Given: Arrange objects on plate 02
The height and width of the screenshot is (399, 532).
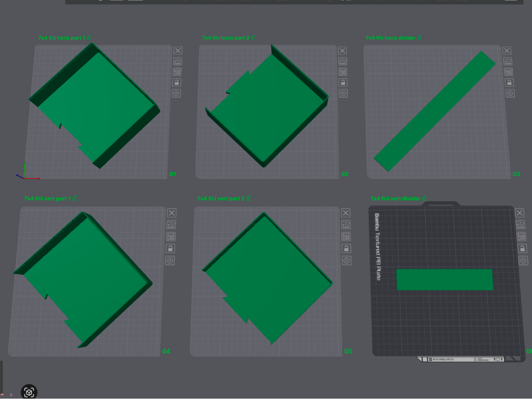Looking at the screenshot, I should pos(343,72).
